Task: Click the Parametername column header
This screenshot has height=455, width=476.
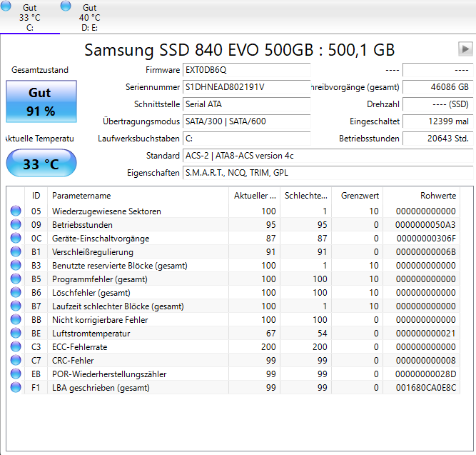Action: pos(138,196)
